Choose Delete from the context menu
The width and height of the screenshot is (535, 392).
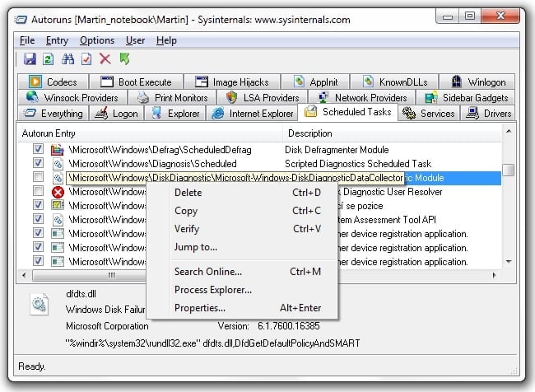tap(244, 193)
